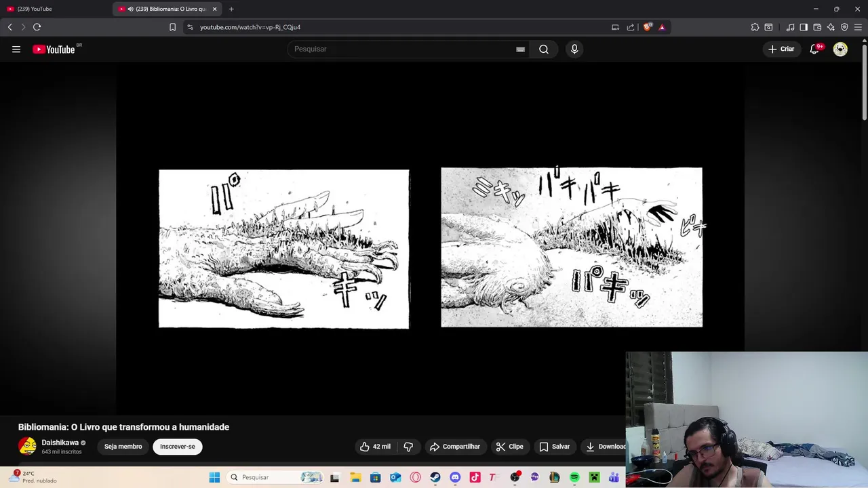The image size is (868, 488).
Task: Go to YouTube home via logo
Action: pyautogui.click(x=54, y=49)
